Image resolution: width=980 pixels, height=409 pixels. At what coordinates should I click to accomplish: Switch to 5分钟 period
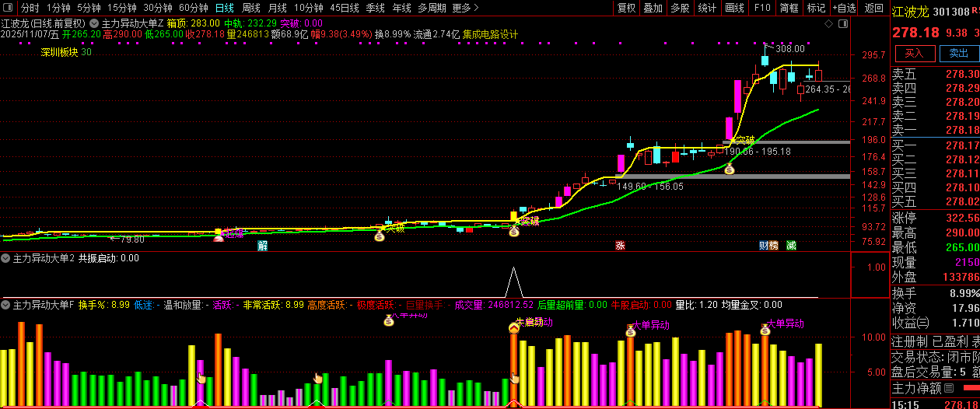click(89, 8)
